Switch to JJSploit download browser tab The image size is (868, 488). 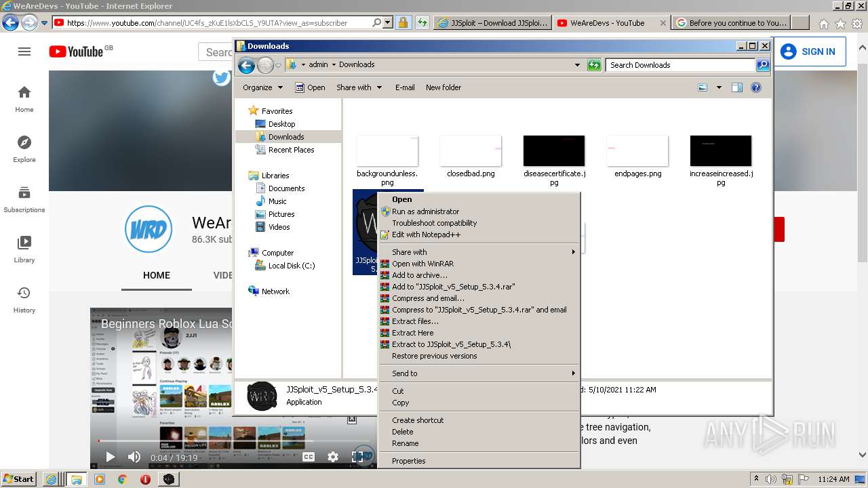[x=492, y=23]
